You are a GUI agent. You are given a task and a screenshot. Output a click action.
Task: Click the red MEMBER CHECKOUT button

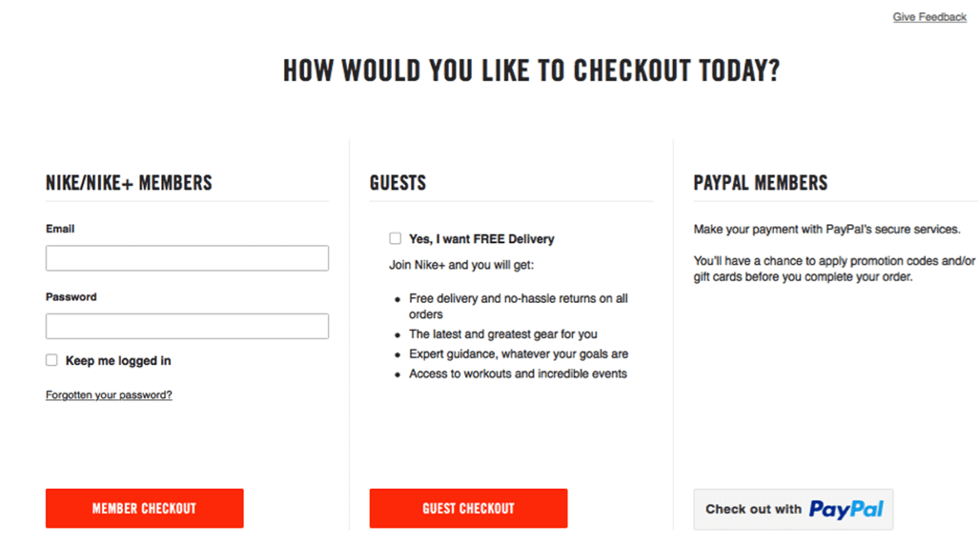[145, 508]
